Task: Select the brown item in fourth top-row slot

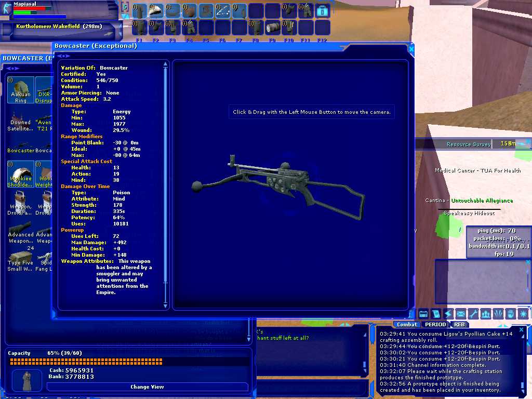Action: point(189,10)
